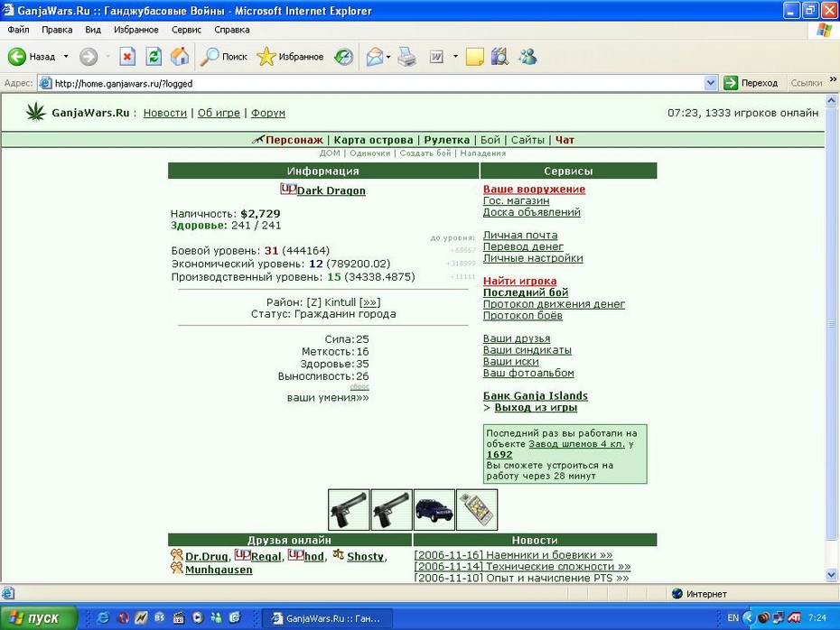Expand the address bar dropdown arrow
The image size is (840, 630).
pos(710,83)
